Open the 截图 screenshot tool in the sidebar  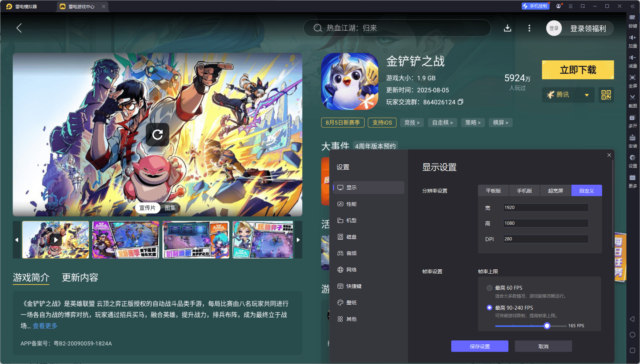(x=632, y=101)
